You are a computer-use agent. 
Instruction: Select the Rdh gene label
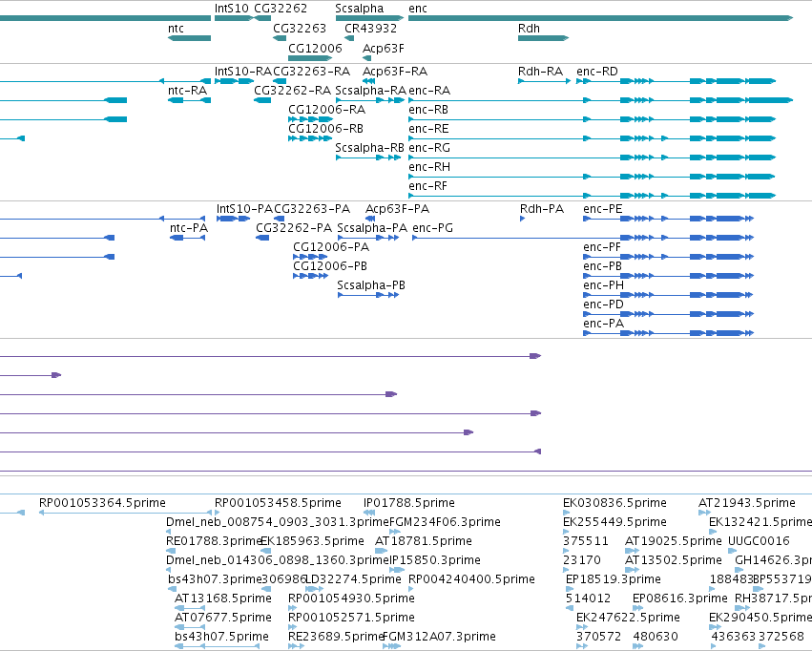(x=529, y=29)
